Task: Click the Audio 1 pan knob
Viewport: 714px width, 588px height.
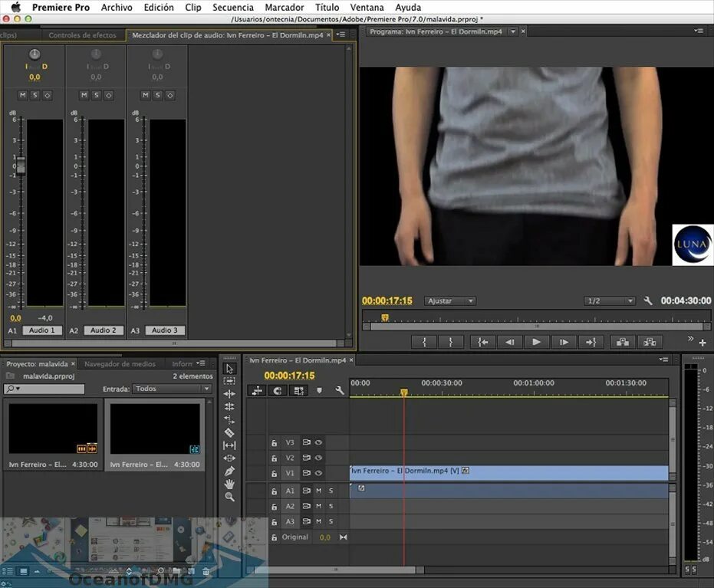Action: pyautogui.click(x=35, y=54)
